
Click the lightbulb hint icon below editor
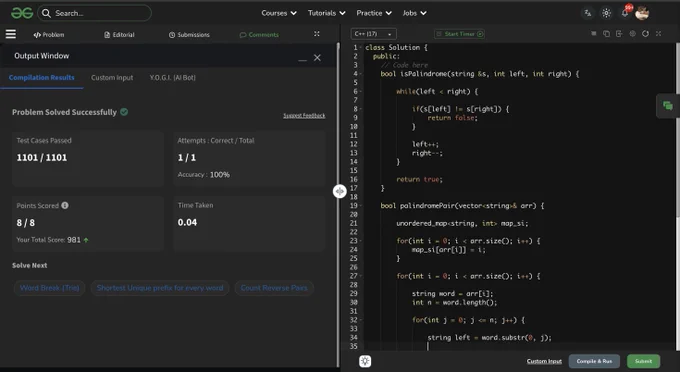365,361
